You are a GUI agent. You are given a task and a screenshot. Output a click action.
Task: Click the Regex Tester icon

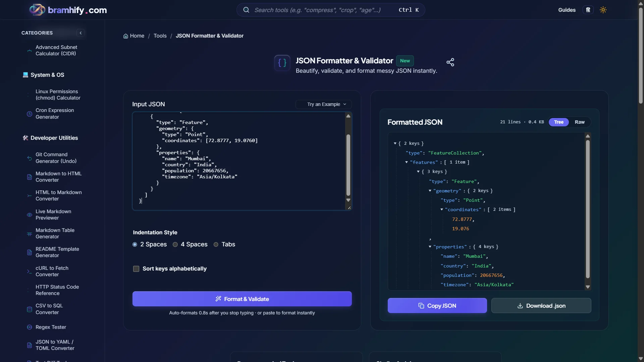click(30, 327)
